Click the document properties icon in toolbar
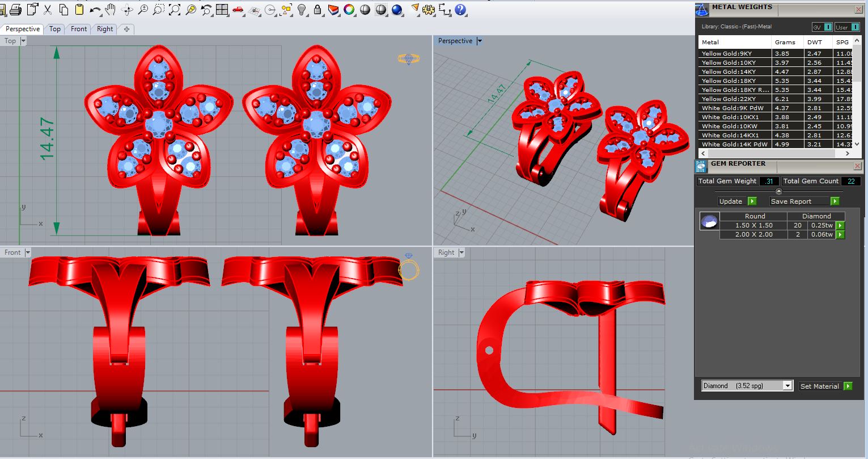 click(x=32, y=9)
